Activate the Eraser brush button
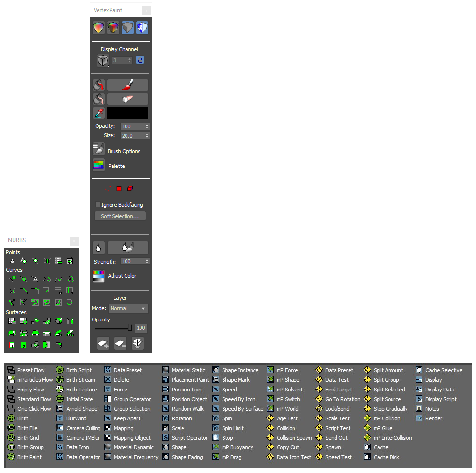Image resolution: width=476 pixels, height=473 pixels. (x=127, y=99)
